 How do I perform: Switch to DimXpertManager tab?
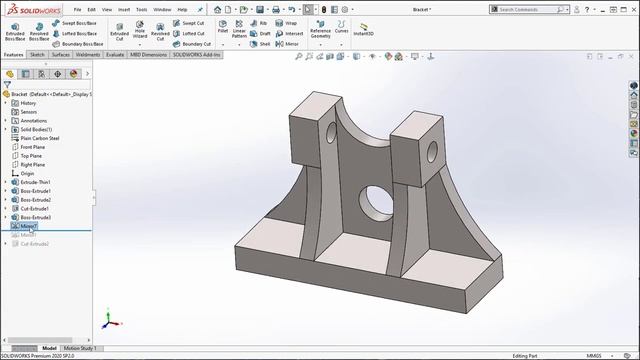point(58,74)
